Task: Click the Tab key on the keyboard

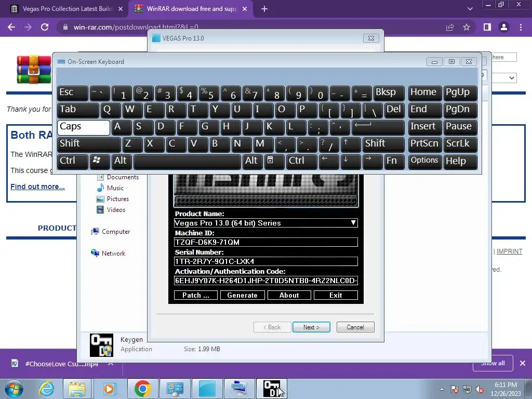Action: [x=78, y=111]
